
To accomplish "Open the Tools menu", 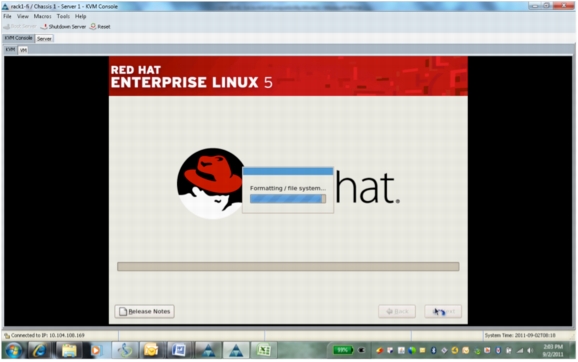I will click(63, 16).
